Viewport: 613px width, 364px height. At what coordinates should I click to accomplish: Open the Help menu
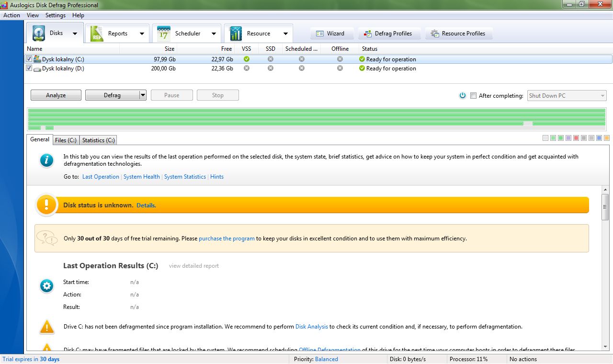coord(78,15)
